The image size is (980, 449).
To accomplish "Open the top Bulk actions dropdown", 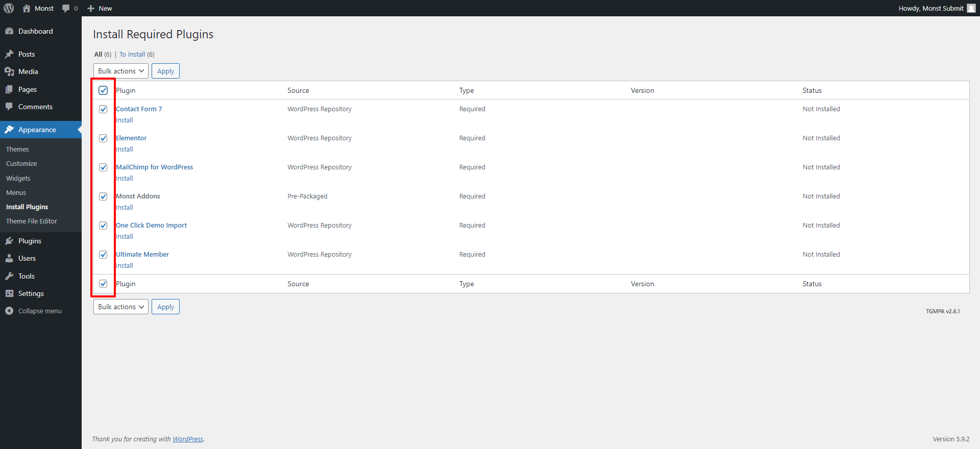I will pos(120,71).
